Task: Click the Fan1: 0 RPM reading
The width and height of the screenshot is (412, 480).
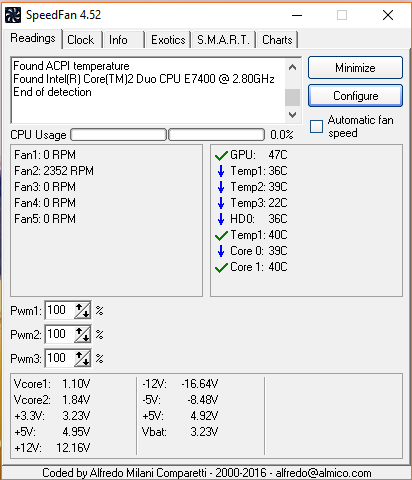Action: [x=45, y=155]
